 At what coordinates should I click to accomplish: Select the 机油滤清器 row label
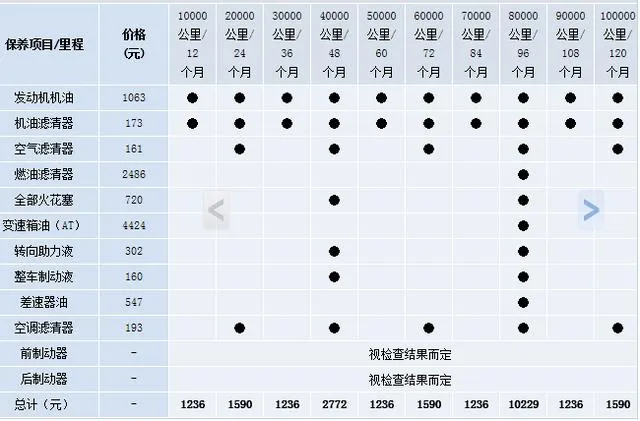44,123
